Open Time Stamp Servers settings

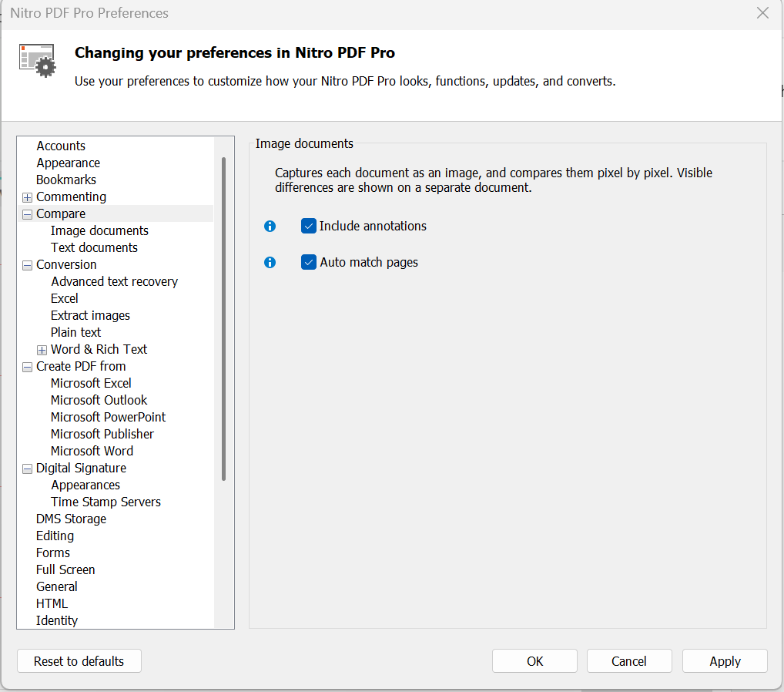tap(106, 502)
